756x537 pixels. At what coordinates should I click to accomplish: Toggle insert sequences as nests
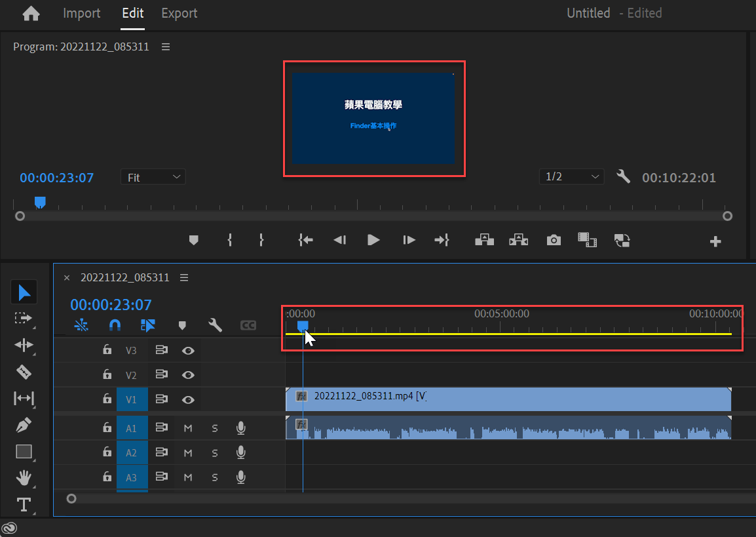pos(81,325)
